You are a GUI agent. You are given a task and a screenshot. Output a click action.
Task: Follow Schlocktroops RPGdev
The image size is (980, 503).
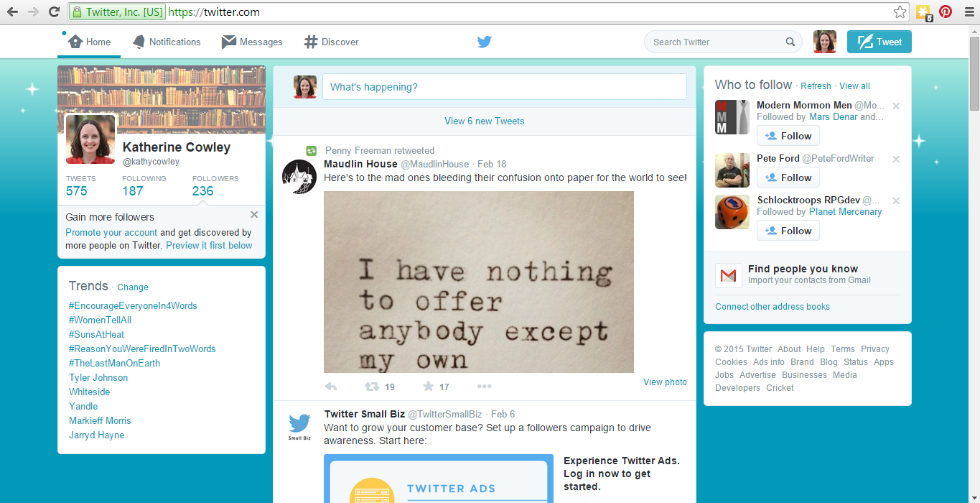[788, 231]
